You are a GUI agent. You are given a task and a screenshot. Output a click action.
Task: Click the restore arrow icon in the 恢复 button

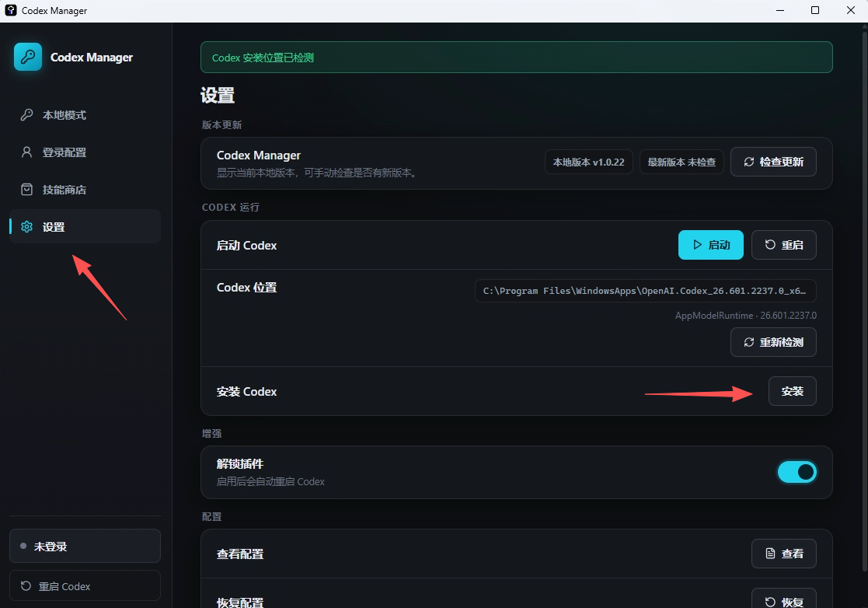pyautogui.click(x=770, y=602)
